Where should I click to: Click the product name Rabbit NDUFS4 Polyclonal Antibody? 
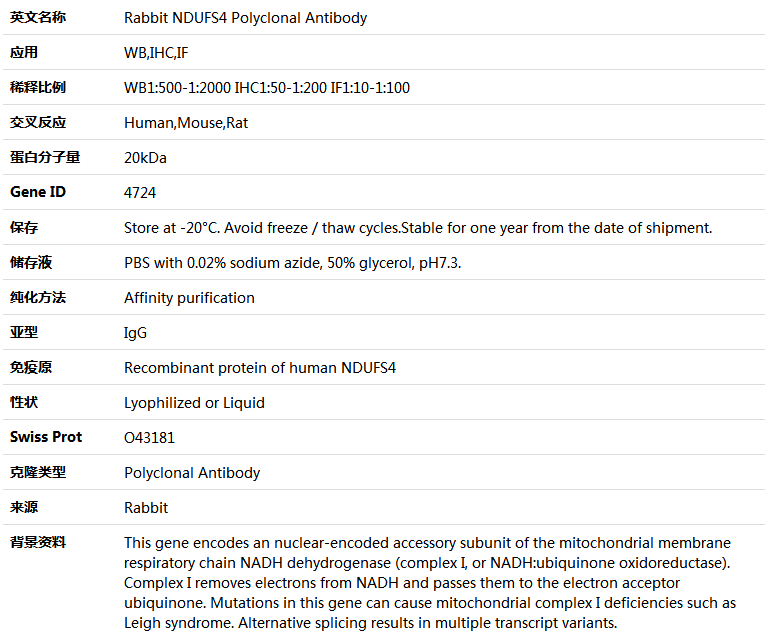coord(245,18)
